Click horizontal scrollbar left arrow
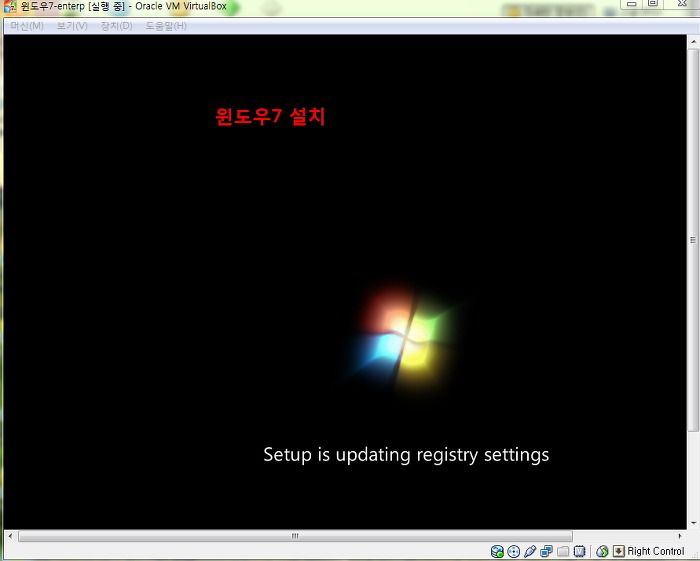Viewport: 700px width, 561px height. (9, 536)
